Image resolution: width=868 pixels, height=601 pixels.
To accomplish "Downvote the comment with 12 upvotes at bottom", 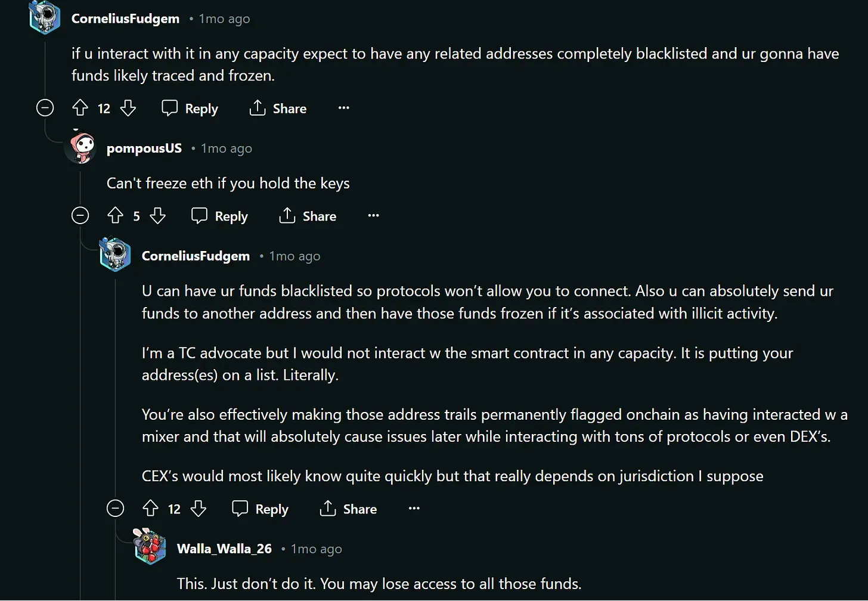I will pos(198,509).
